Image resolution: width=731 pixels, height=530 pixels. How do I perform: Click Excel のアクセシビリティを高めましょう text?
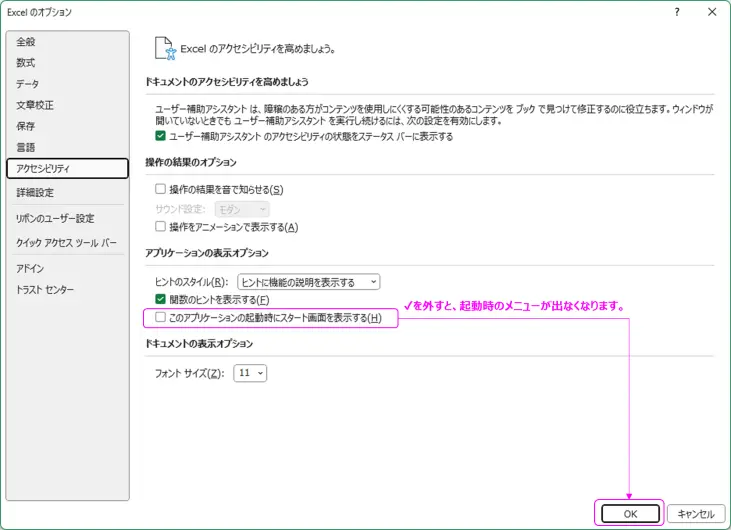tap(258, 49)
